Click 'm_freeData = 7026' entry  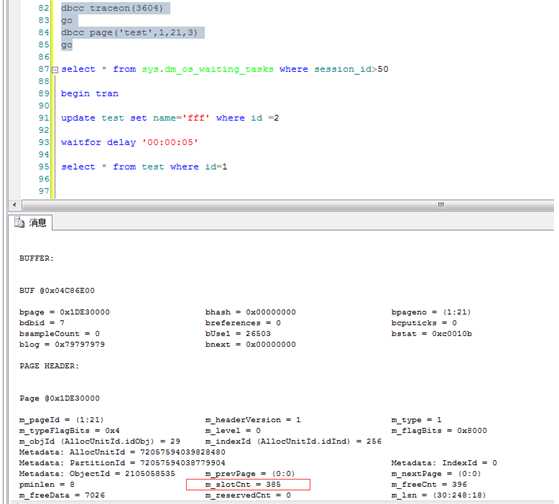62,495
